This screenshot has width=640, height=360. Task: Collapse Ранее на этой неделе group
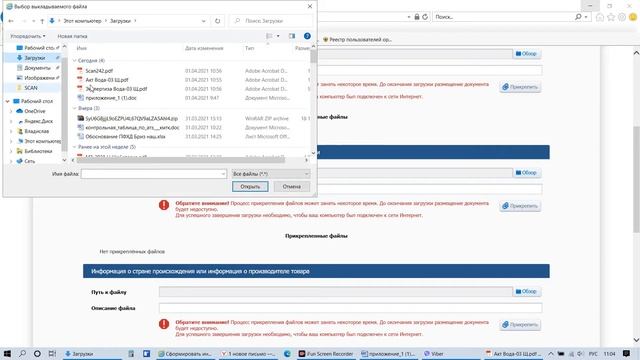pos(75,147)
